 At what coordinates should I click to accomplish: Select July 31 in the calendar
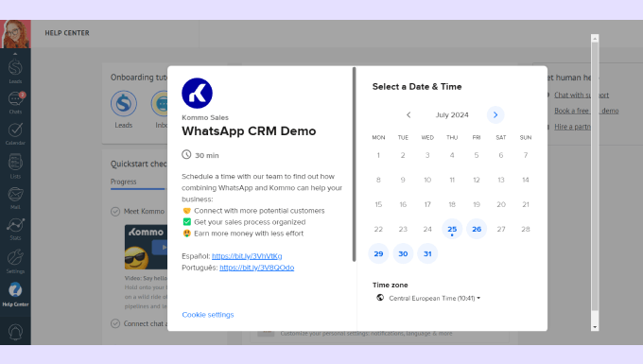[x=427, y=253]
